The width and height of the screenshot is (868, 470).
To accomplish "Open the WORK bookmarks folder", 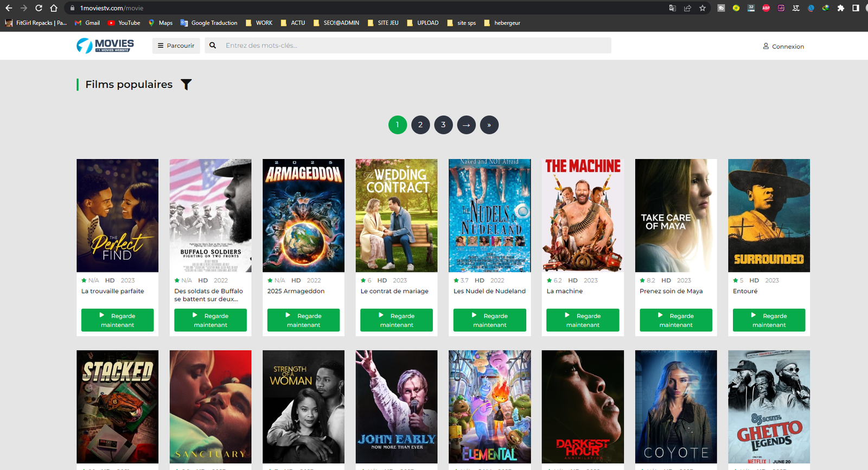I will (259, 23).
